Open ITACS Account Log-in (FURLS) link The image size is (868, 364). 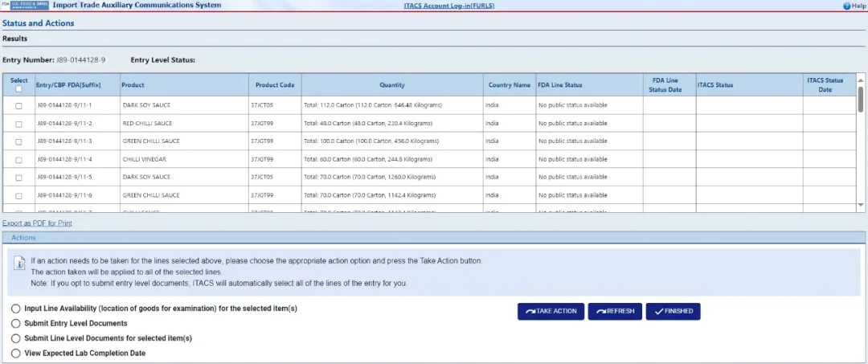tap(448, 6)
